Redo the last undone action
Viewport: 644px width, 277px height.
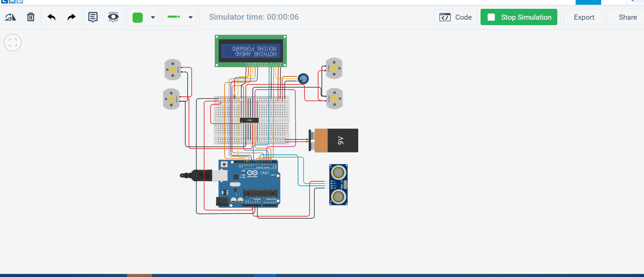click(x=71, y=17)
